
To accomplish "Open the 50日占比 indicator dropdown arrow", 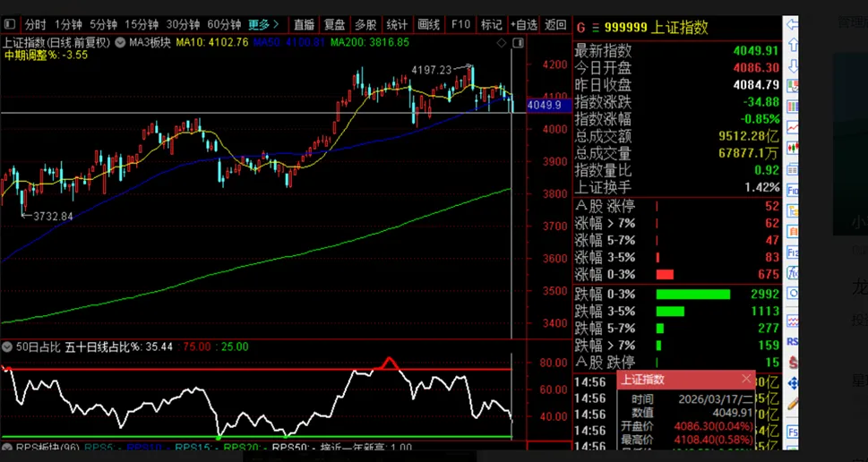I will point(6,346).
